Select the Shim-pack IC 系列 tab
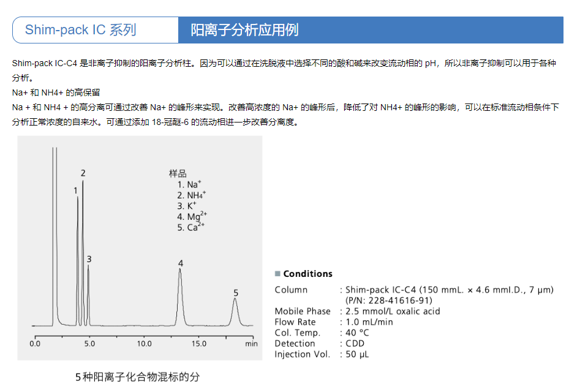588x392 pixels. pos(81,30)
